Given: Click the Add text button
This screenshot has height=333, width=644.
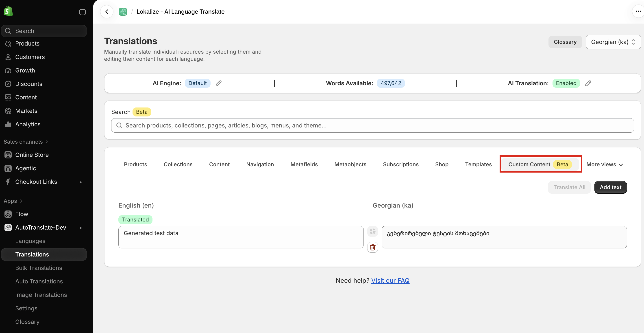Looking at the screenshot, I should pos(611,187).
